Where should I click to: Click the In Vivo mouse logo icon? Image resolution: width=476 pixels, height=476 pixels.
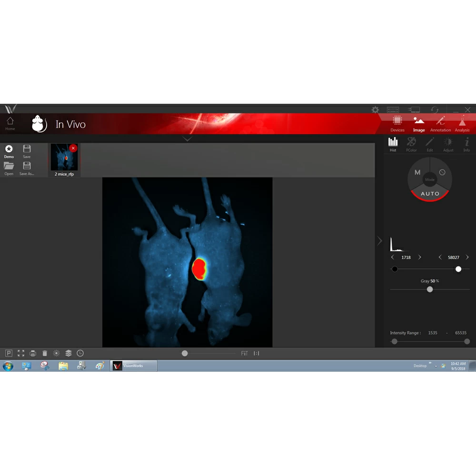click(39, 124)
